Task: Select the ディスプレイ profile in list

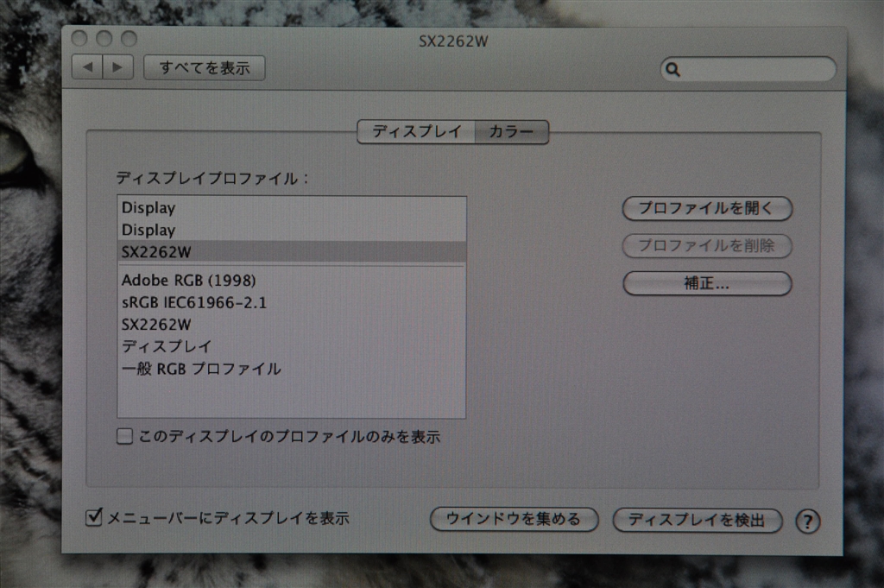Action: (292, 346)
